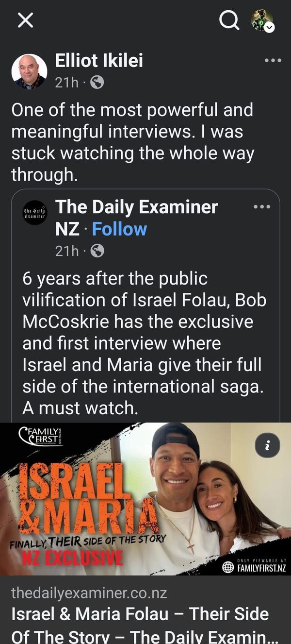
Task: Open options menu for Elliot Ikilei's post
Action: (274, 60)
